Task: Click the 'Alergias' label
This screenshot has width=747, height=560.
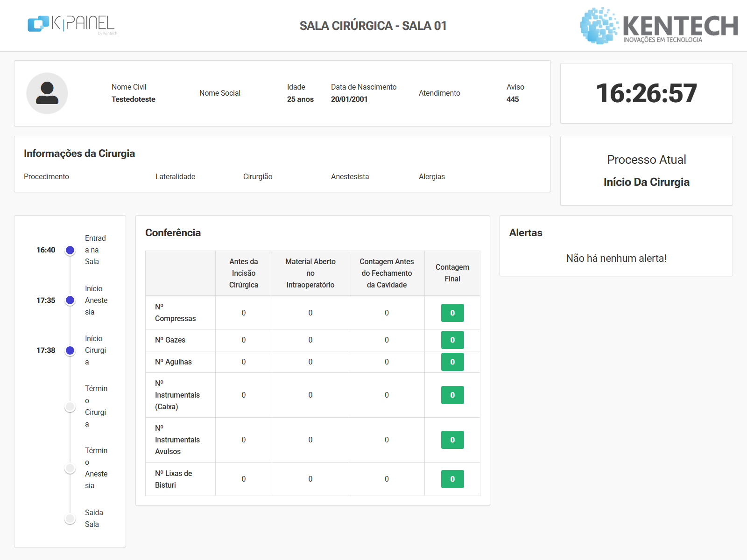Action: point(432,176)
